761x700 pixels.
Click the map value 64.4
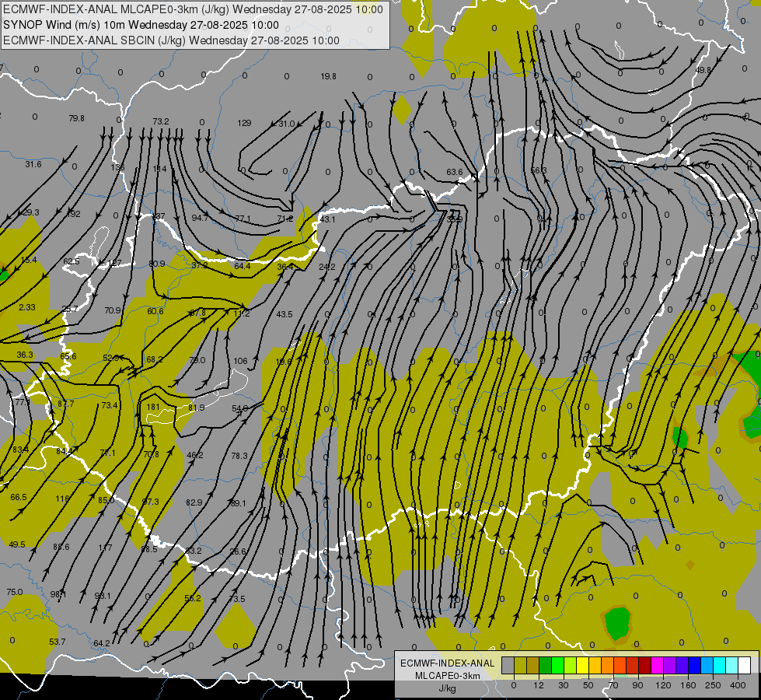click(243, 266)
